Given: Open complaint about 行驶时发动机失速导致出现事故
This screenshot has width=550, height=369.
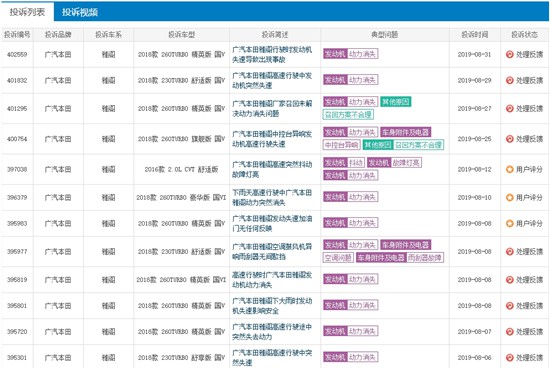Looking at the screenshot, I should [272, 54].
